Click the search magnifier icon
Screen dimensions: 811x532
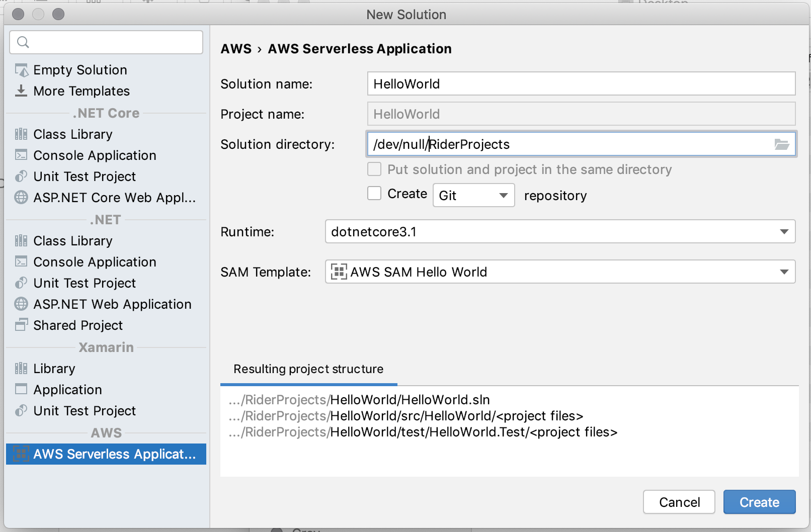[23, 42]
